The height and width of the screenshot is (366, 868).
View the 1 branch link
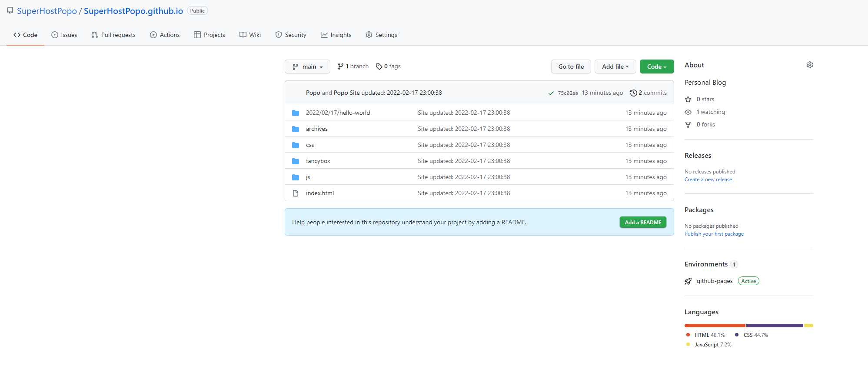pyautogui.click(x=353, y=67)
